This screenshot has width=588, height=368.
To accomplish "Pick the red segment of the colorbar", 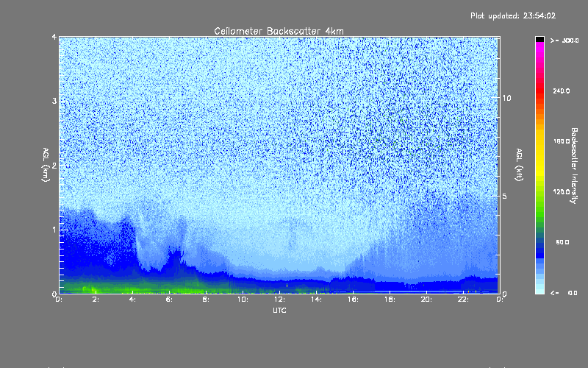I will (x=539, y=90).
